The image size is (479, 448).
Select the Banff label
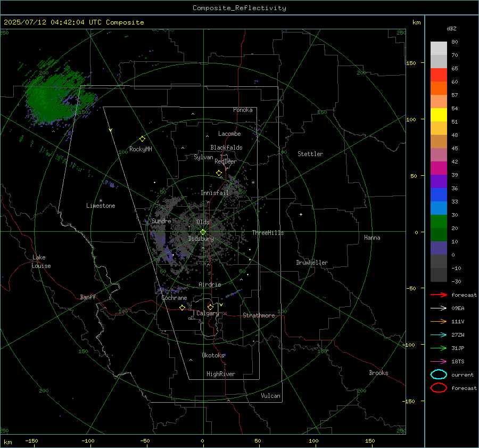click(88, 297)
